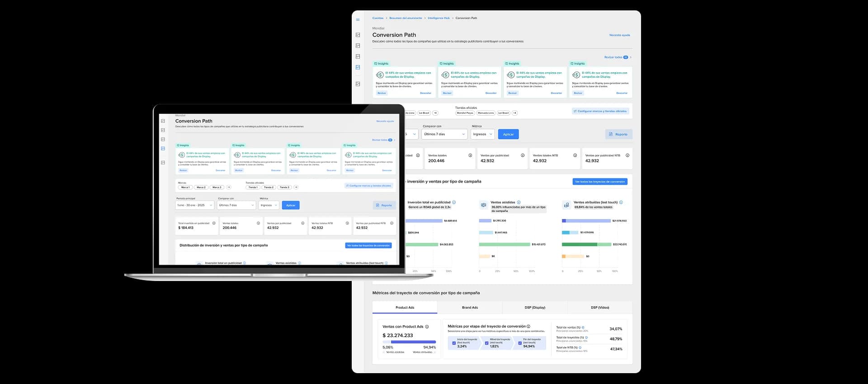Click info icon next to Ventas con Product Ads
Image resolution: width=868 pixels, height=384 pixels.
coord(427,327)
